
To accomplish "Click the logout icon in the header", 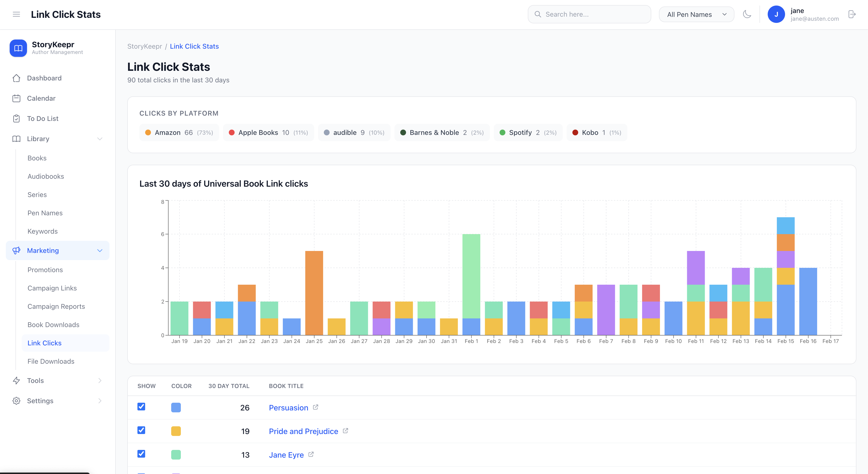I will [x=852, y=14].
